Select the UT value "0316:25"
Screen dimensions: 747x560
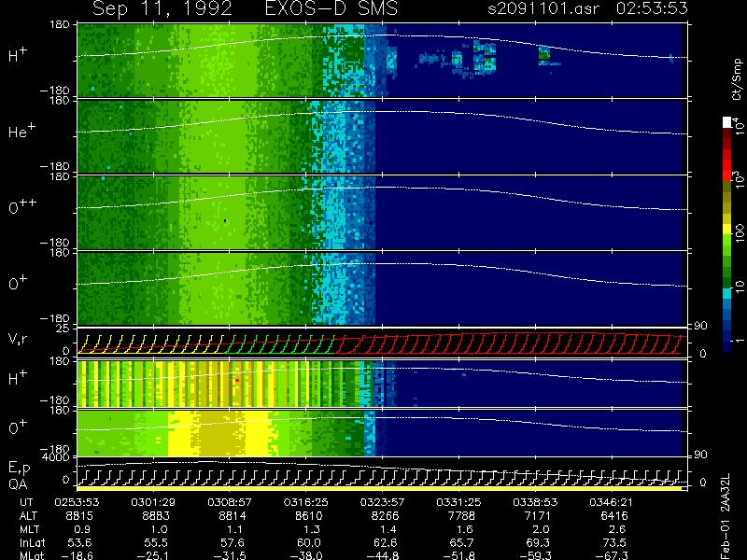coord(306,502)
